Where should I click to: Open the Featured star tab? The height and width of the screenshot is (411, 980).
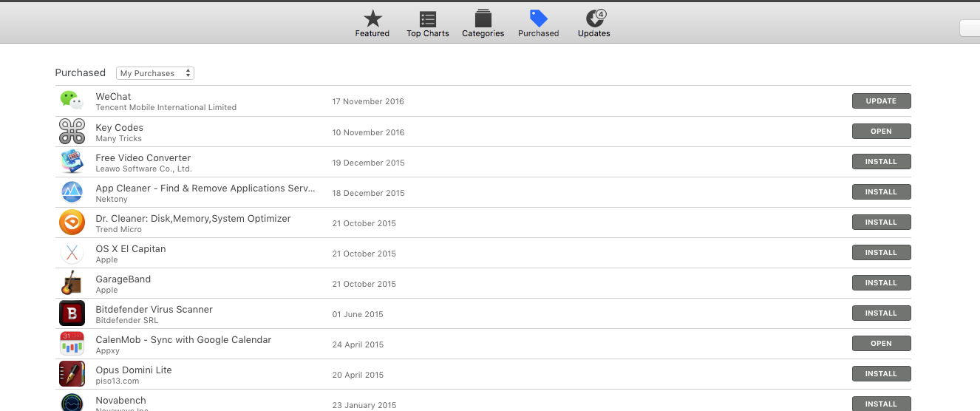point(372,24)
